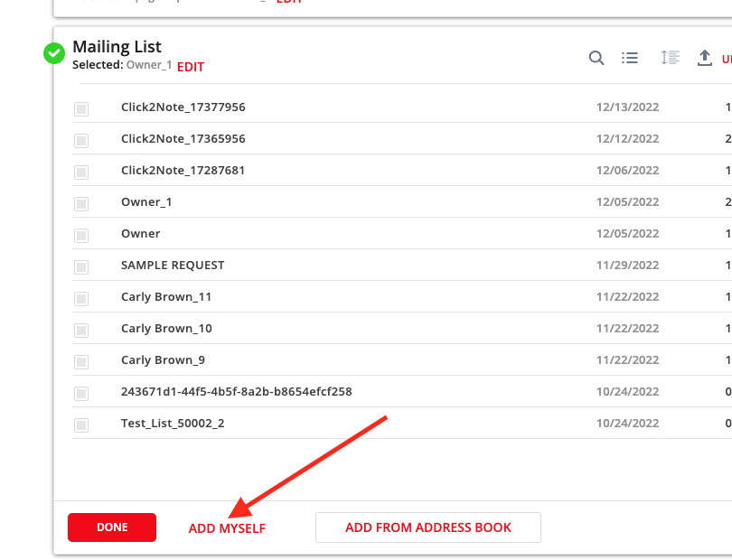Click the upload list arrow icon
The width and height of the screenshot is (732, 560).
point(705,58)
